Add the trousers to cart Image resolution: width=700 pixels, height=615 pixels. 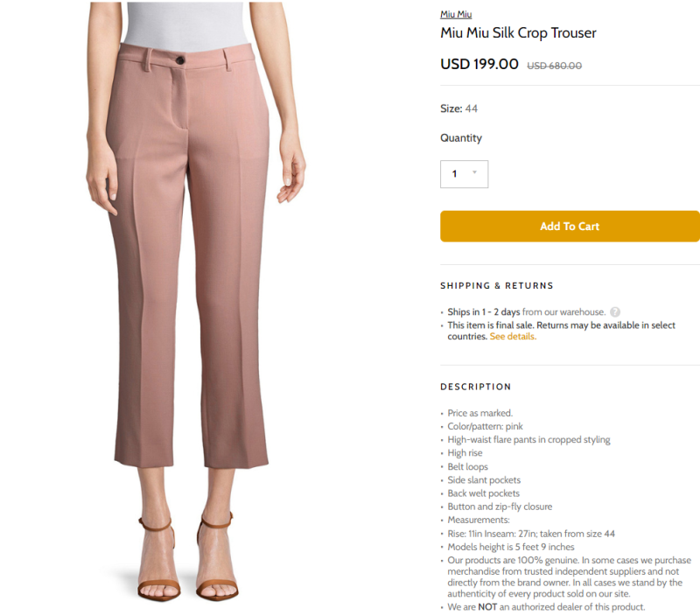coord(570,227)
